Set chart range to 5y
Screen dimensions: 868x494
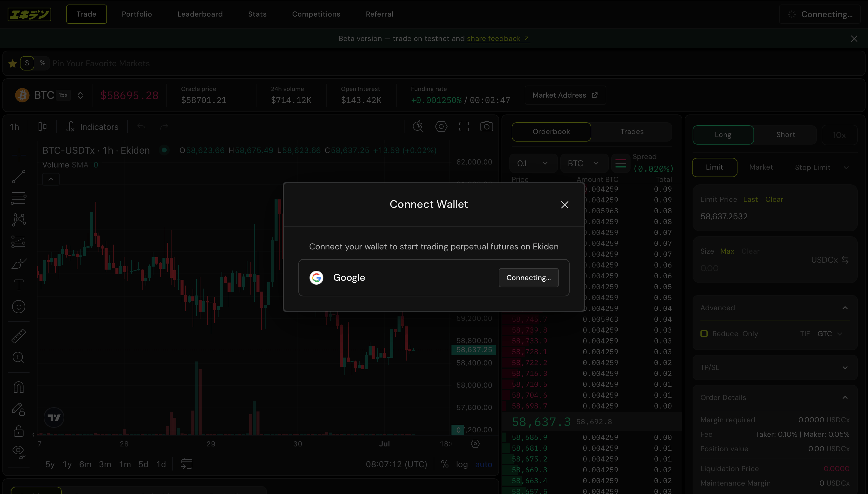click(x=50, y=464)
